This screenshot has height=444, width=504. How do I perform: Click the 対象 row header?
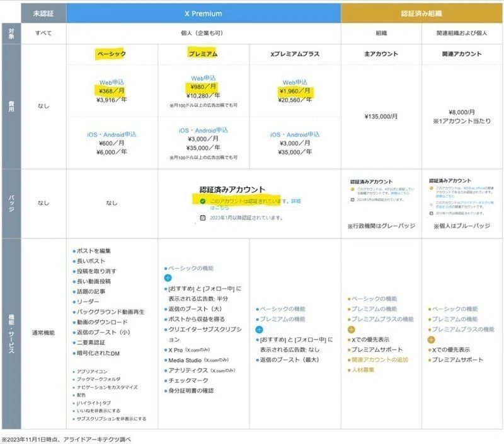[x=11, y=33]
